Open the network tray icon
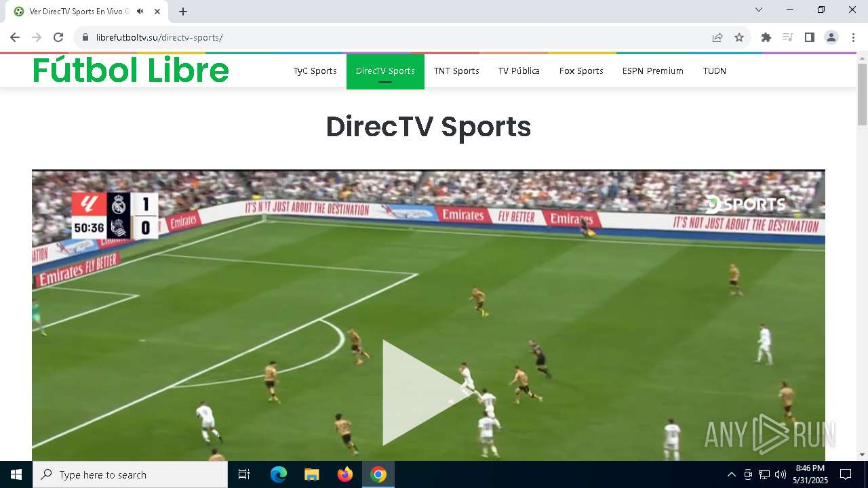This screenshot has width=868, height=488. click(x=764, y=474)
